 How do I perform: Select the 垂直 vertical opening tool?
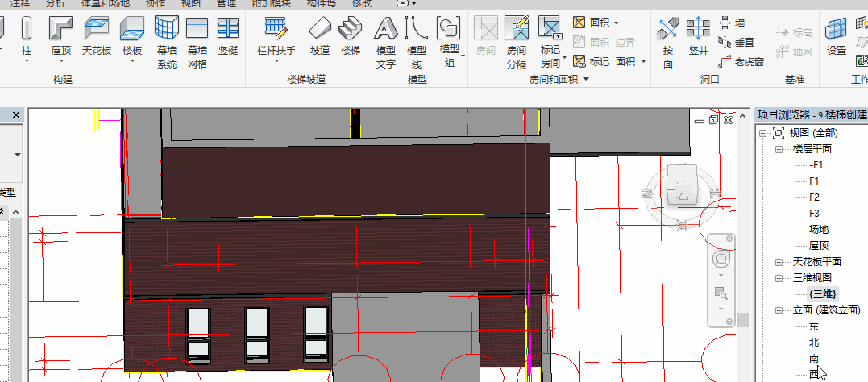click(737, 42)
